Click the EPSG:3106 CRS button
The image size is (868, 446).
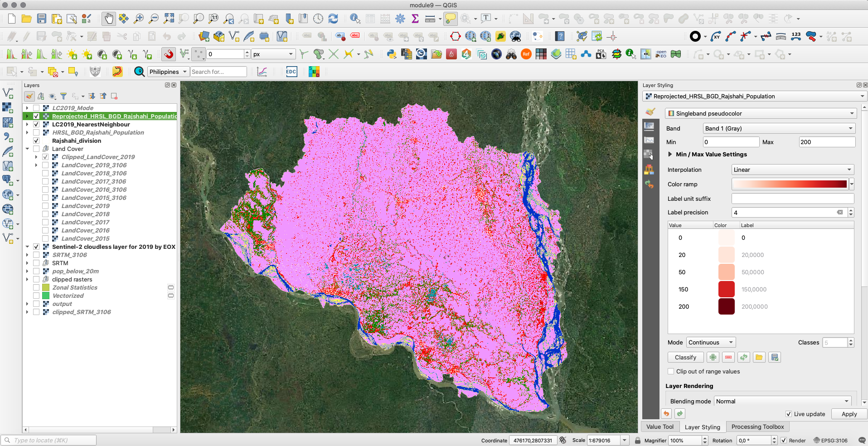click(830, 440)
